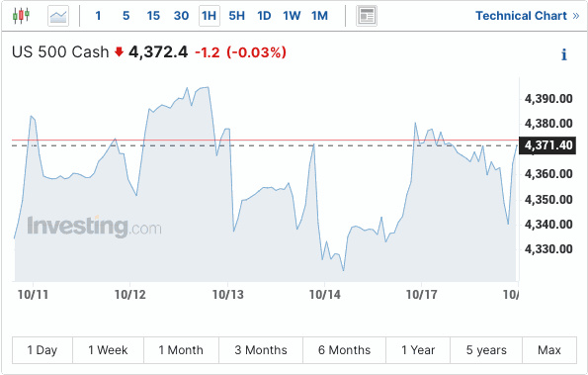Show the 1 Week range
588x375 pixels.
tap(108, 350)
